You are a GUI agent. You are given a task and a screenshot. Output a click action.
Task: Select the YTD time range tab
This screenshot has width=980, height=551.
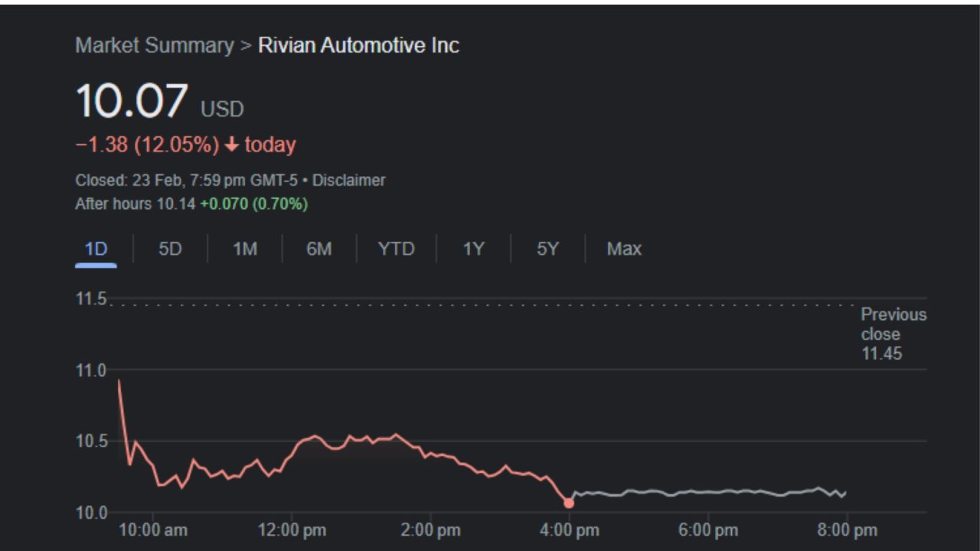(x=396, y=249)
